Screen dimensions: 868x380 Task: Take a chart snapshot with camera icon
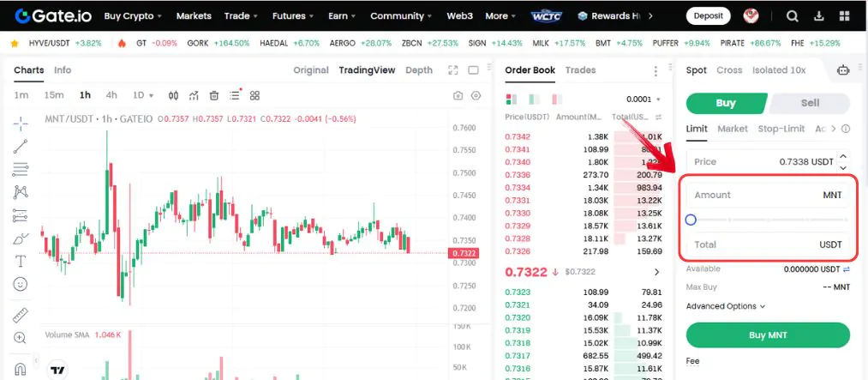458,96
